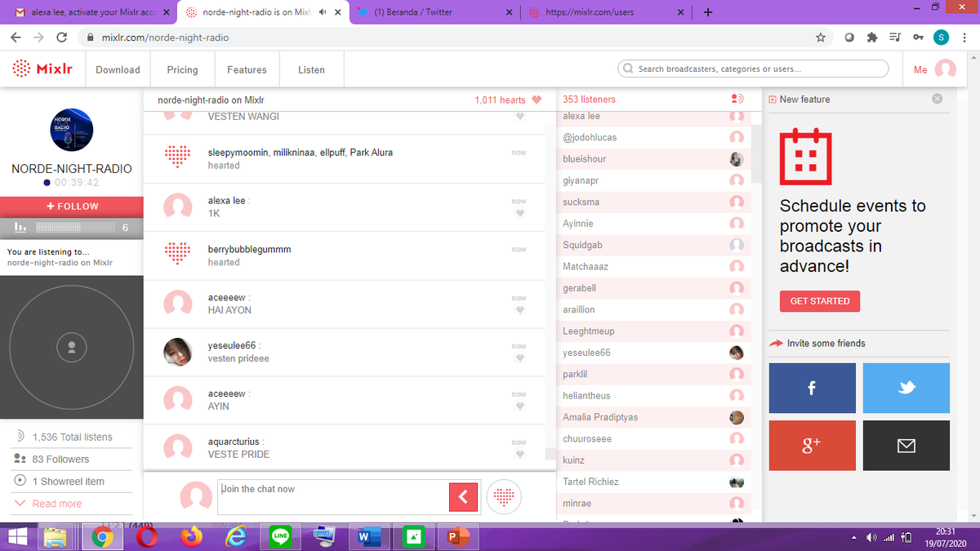Viewport: 980px width, 551px height.
Task: Open Firefox from the taskbar
Action: (193, 537)
